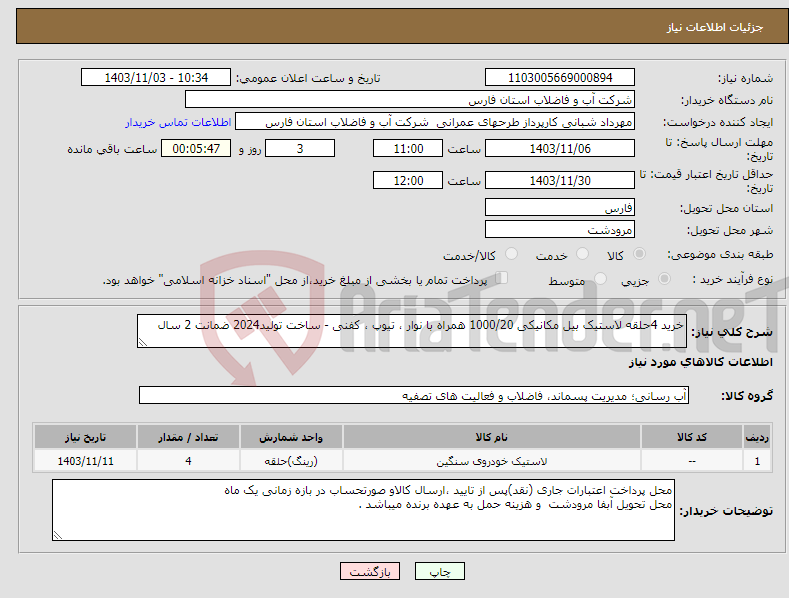Click the product code cell showing --
The width and height of the screenshot is (789, 598).
(692, 461)
